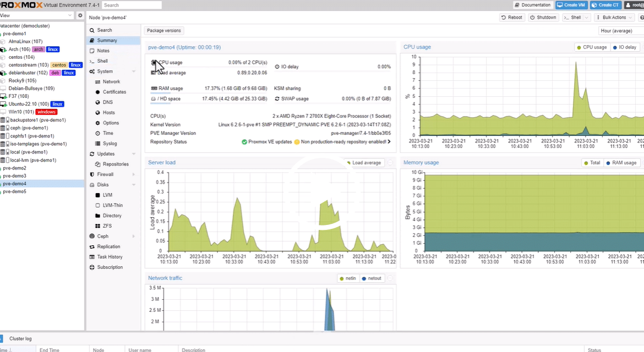The height and width of the screenshot is (352, 644).
Task: Click the Notes page icon
Action: coord(92,51)
